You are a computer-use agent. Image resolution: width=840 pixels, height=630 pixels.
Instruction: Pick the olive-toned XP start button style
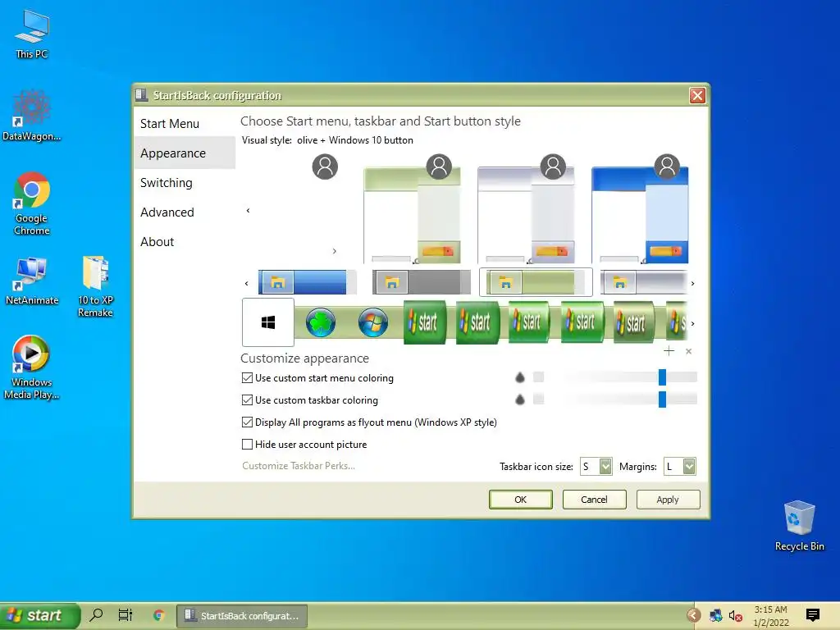[x=634, y=322]
